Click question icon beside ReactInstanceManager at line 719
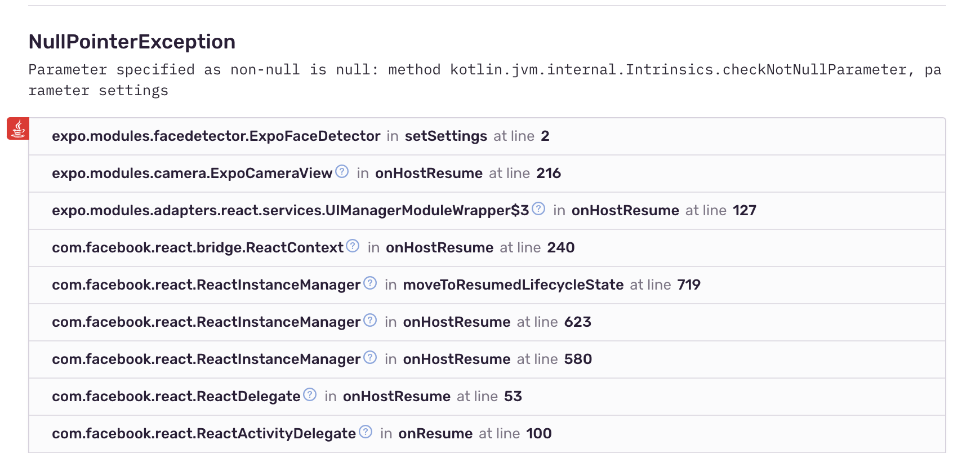The width and height of the screenshot is (980, 453). point(369,282)
